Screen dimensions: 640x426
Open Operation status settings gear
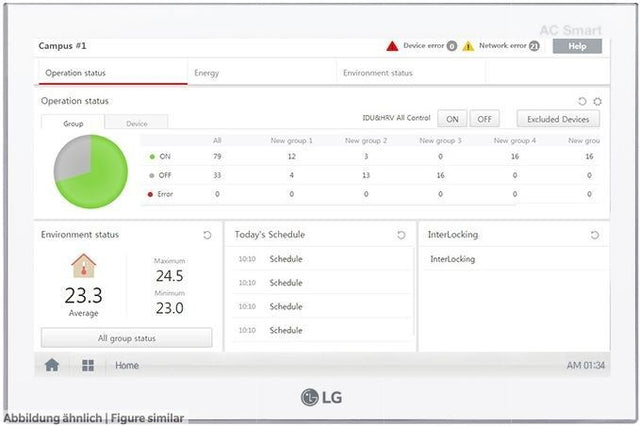click(x=597, y=101)
